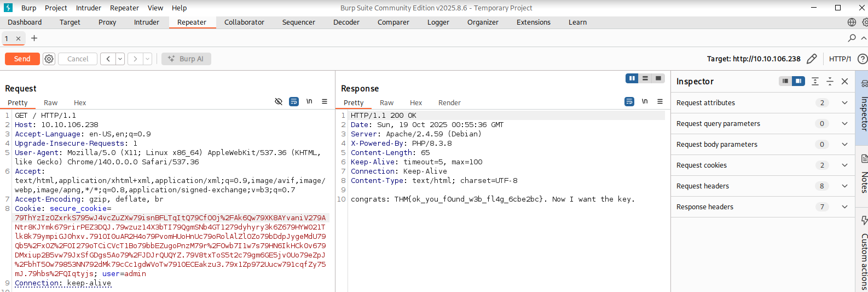
Task: Expand the Request cookies section
Action: 844,165
